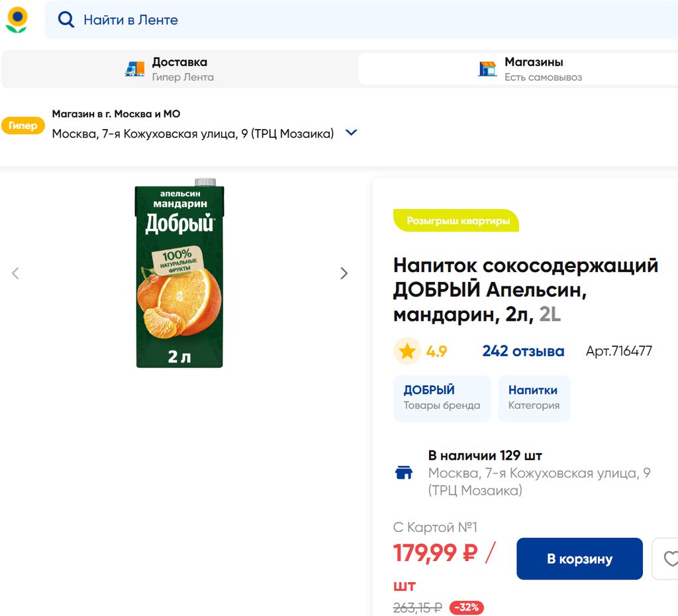Open ДОБРЫЙ brand products

pyautogui.click(x=442, y=398)
